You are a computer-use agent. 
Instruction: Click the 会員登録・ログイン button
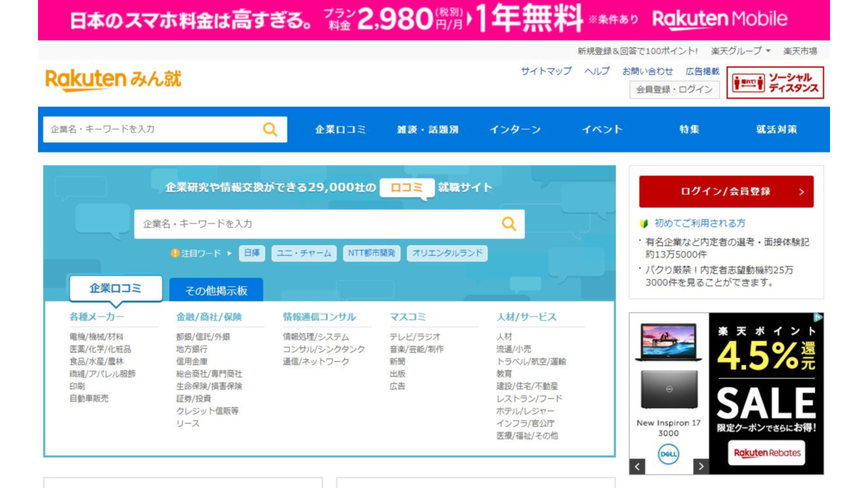(674, 89)
